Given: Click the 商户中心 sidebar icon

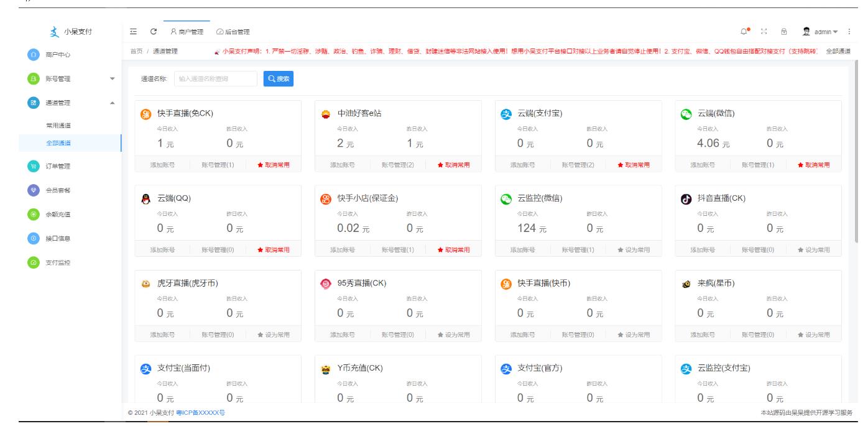Looking at the screenshot, I should pos(32,55).
